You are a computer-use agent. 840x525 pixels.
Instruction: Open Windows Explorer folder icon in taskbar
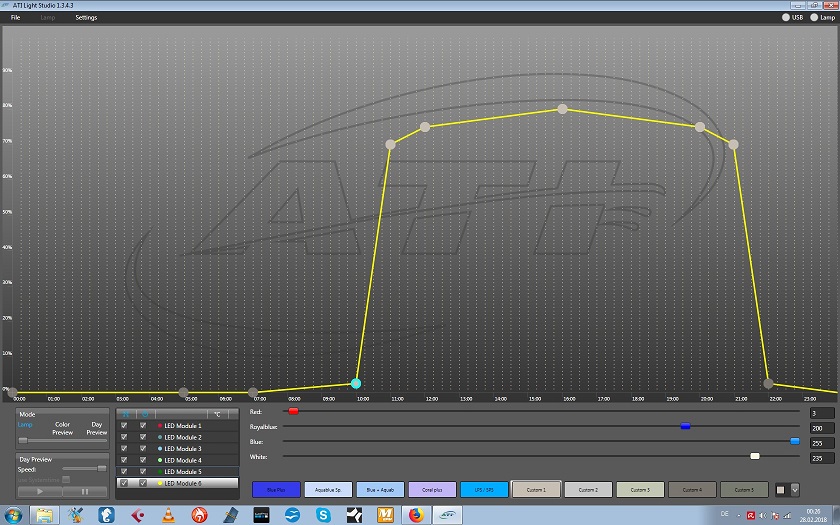(45, 515)
